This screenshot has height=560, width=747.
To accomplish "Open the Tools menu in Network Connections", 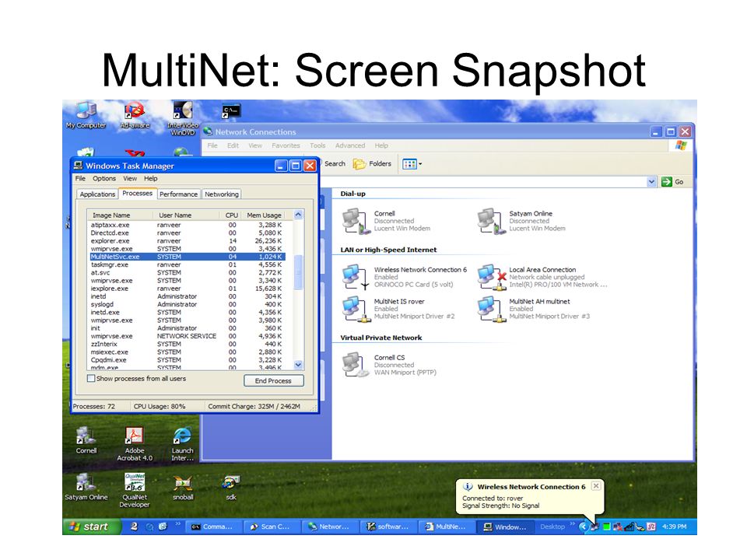I will [317, 145].
